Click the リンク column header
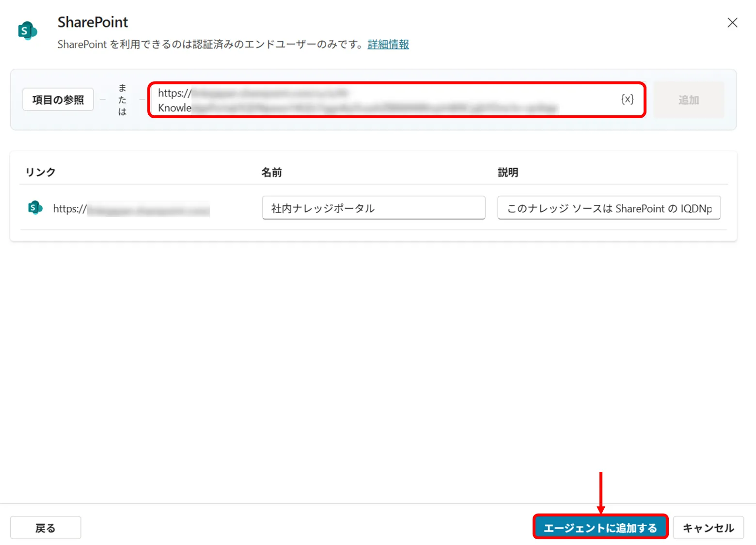Image resolution: width=756 pixels, height=545 pixels. (x=40, y=171)
